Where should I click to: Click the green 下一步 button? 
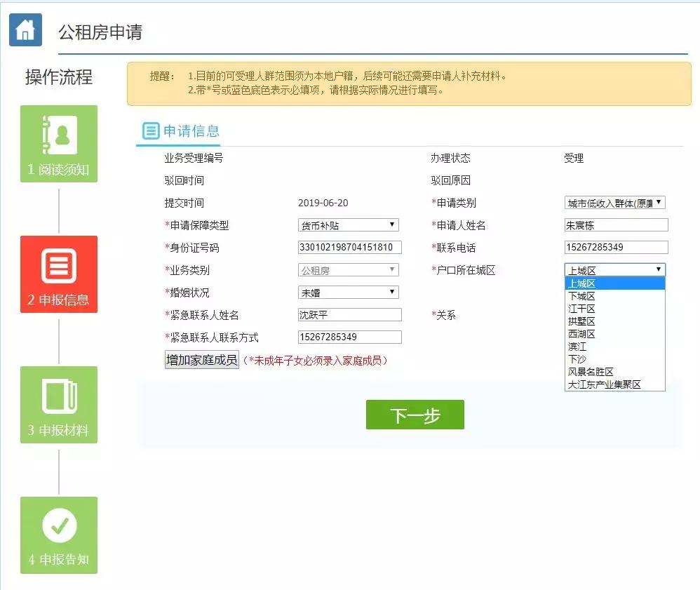(x=415, y=415)
